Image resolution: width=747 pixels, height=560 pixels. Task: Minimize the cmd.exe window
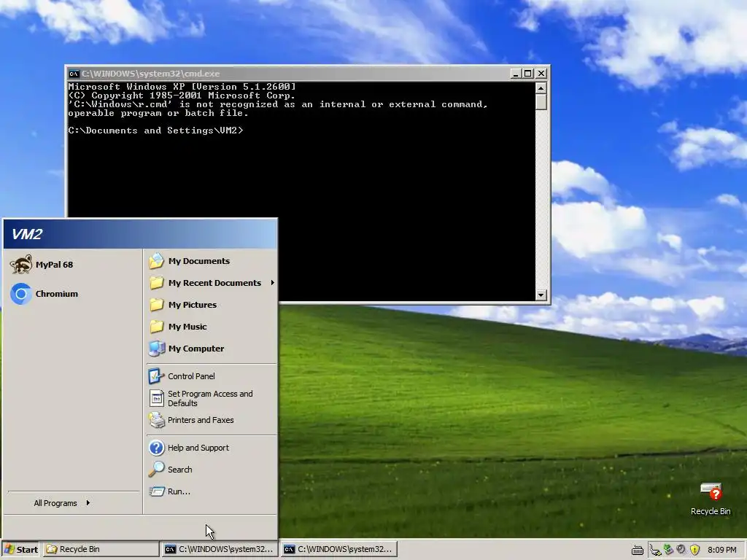(516, 74)
